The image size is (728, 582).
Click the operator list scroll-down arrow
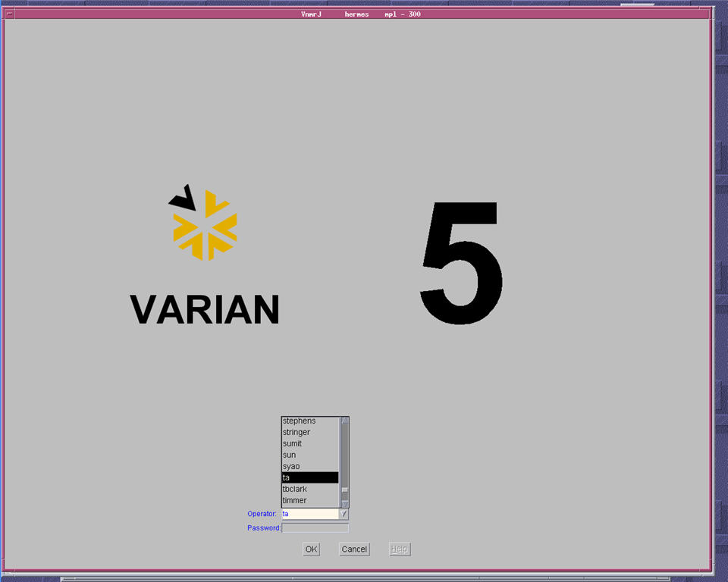(345, 503)
